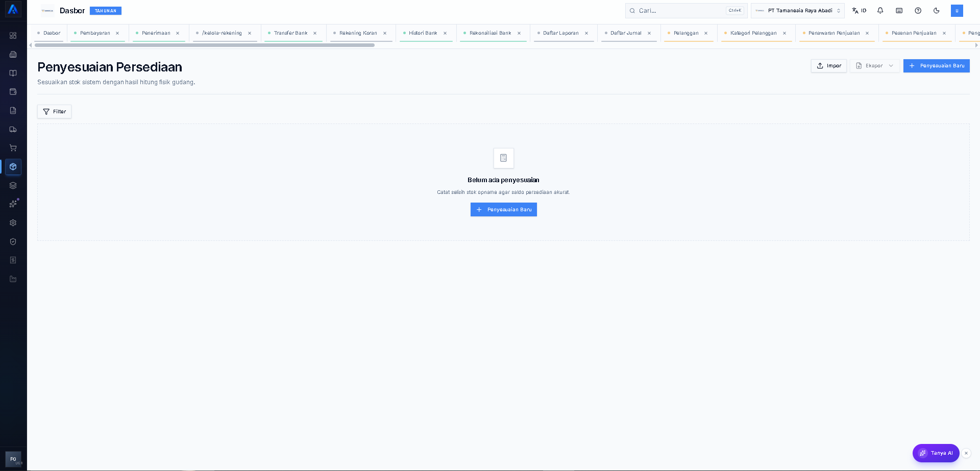This screenshot has height=471, width=980.
Task: Open the Rekonsiliasi Bank tab
Action: coord(490,33)
